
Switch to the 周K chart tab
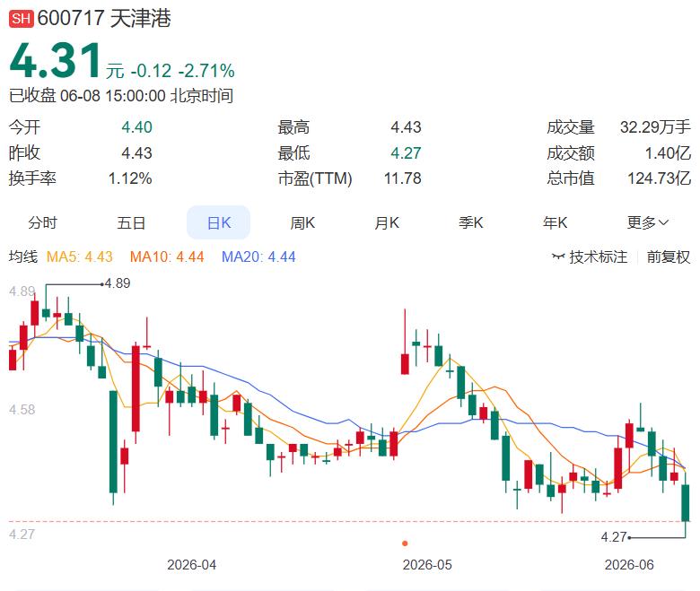click(302, 222)
